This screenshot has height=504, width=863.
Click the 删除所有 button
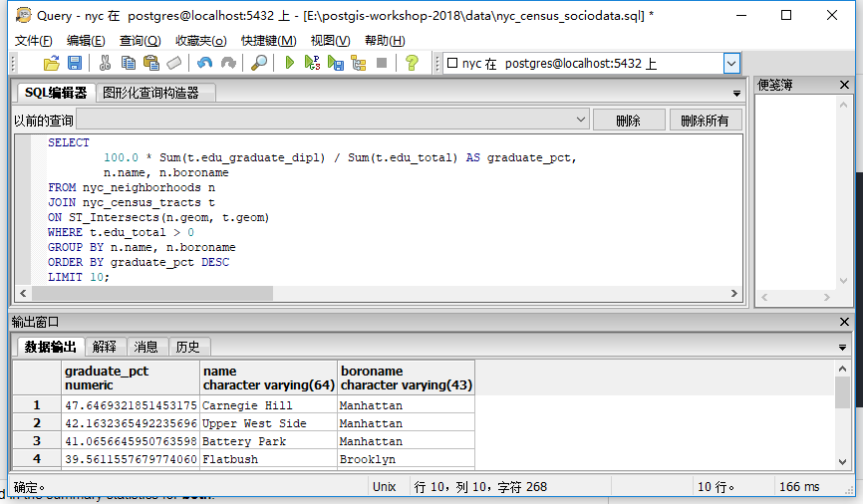705,120
